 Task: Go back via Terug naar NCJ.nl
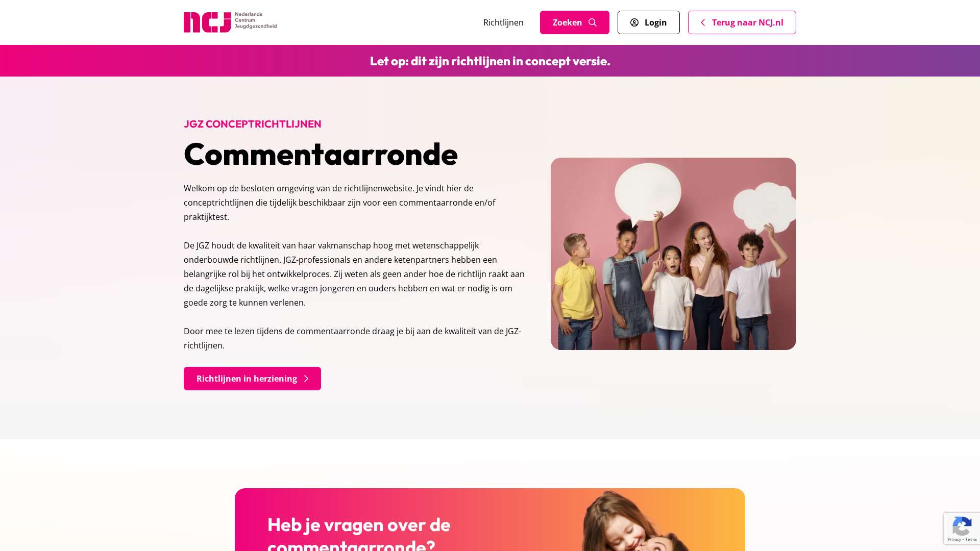(742, 22)
